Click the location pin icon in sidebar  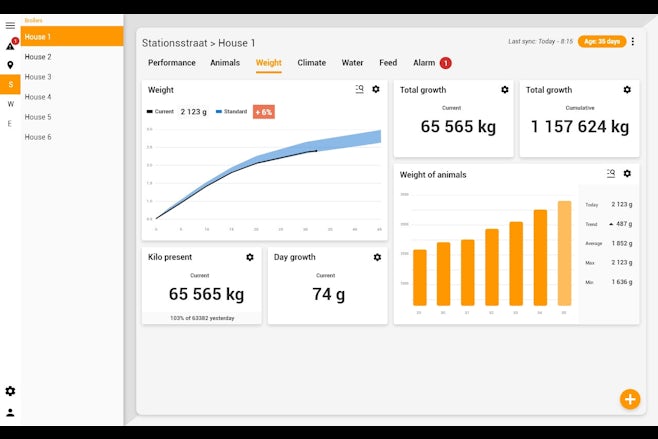(x=10, y=65)
